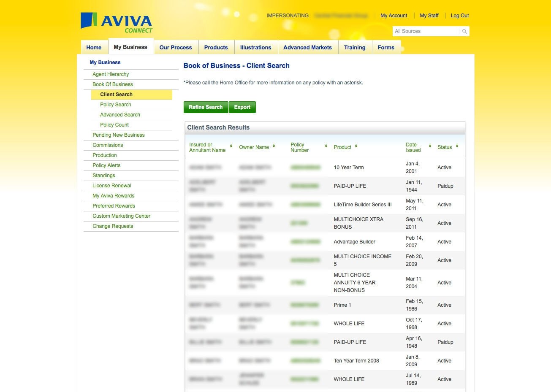Open My Aviva Rewards in sidebar
Image resolution: width=551 pixels, height=392 pixels.
coord(114,196)
